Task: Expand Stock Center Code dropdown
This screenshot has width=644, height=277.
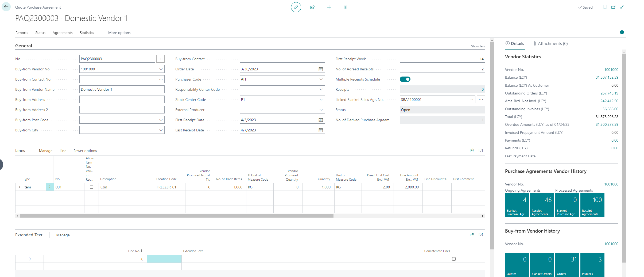Action: pos(321,100)
